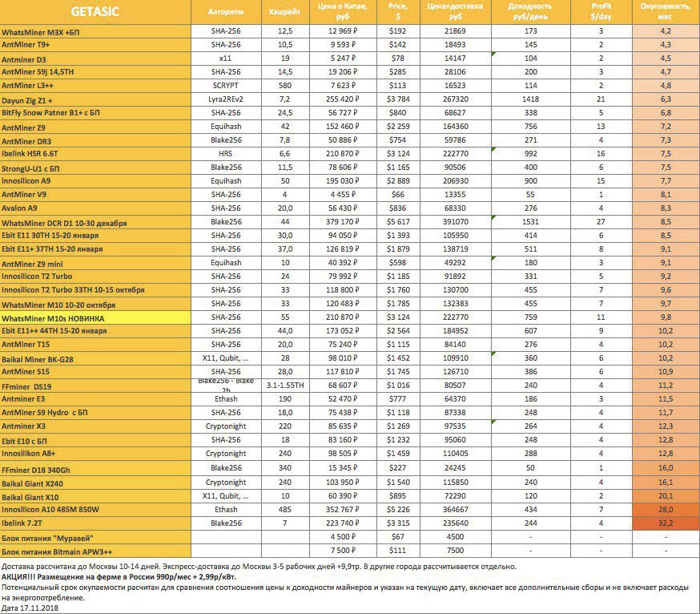700x614 pixels.
Task: Select the Dayun Zig Z1 + cell
Action: [x=95, y=100]
